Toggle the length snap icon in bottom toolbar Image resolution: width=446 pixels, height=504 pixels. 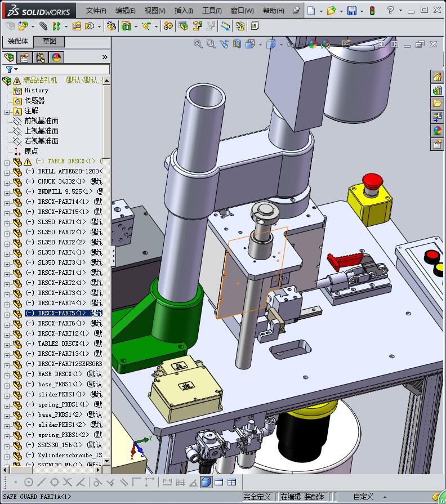click(x=167, y=482)
